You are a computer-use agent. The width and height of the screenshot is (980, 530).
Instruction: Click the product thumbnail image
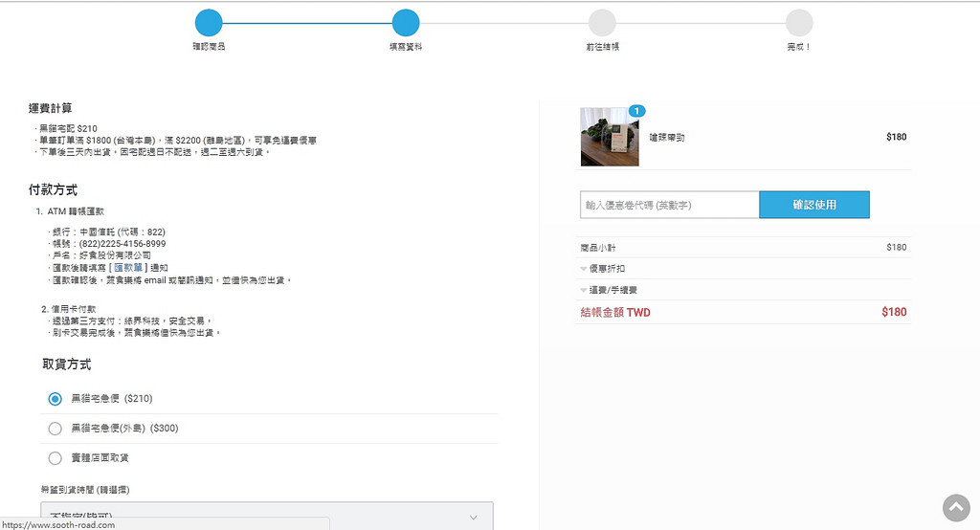coord(609,138)
